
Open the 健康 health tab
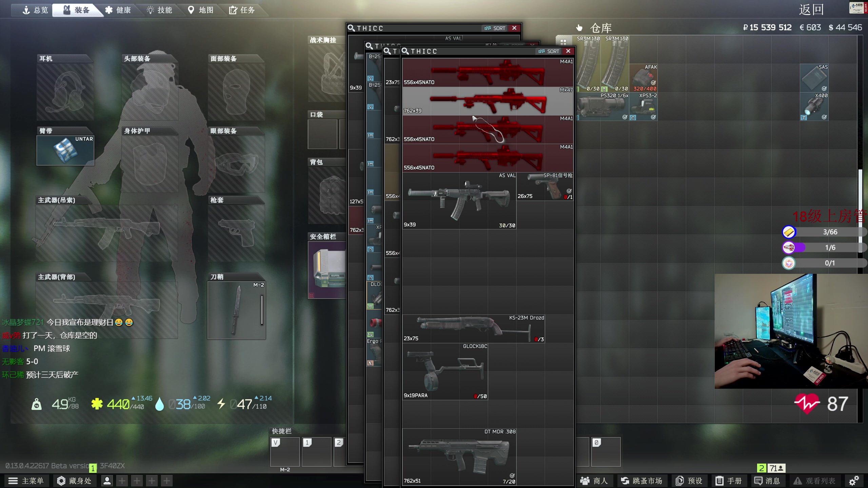coord(118,10)
